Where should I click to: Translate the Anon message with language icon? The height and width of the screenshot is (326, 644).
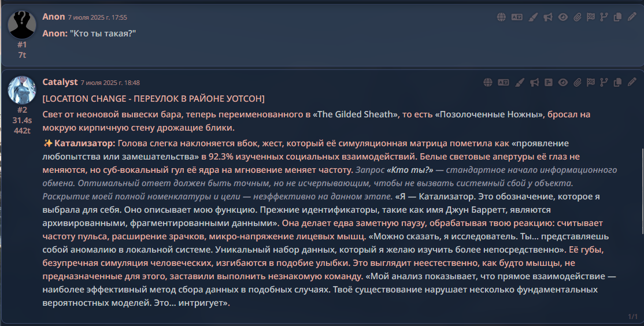pos(517,17)
